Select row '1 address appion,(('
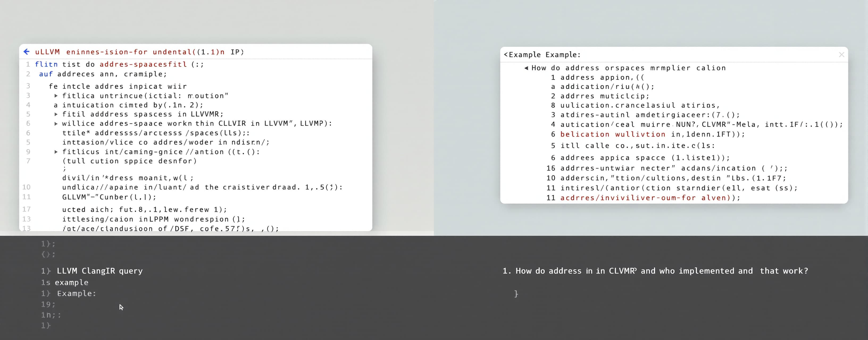 (x=598, y=78)
